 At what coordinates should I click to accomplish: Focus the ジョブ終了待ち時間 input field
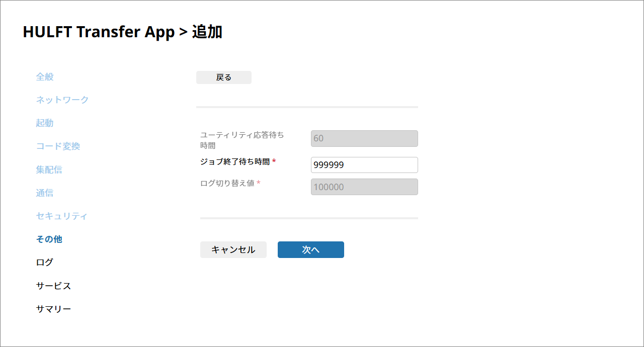point(364,165)
